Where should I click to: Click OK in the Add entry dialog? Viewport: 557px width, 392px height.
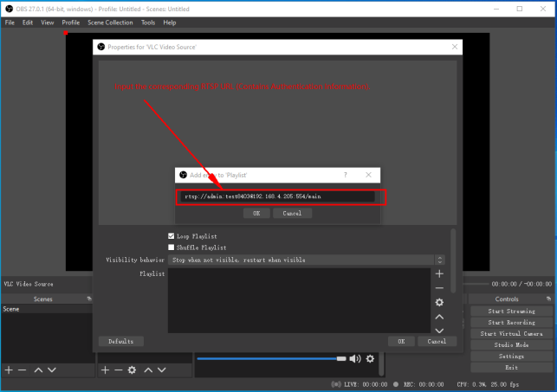pos(256,213)
